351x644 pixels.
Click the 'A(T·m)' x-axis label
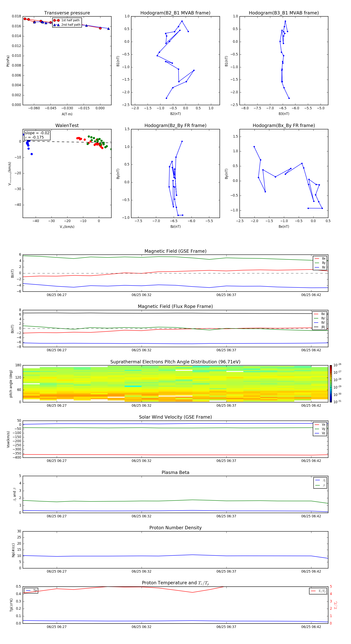[x=67, y=114]
